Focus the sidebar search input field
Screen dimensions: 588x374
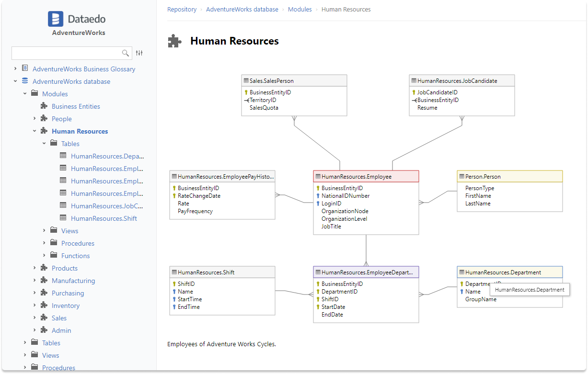[65, 53]
